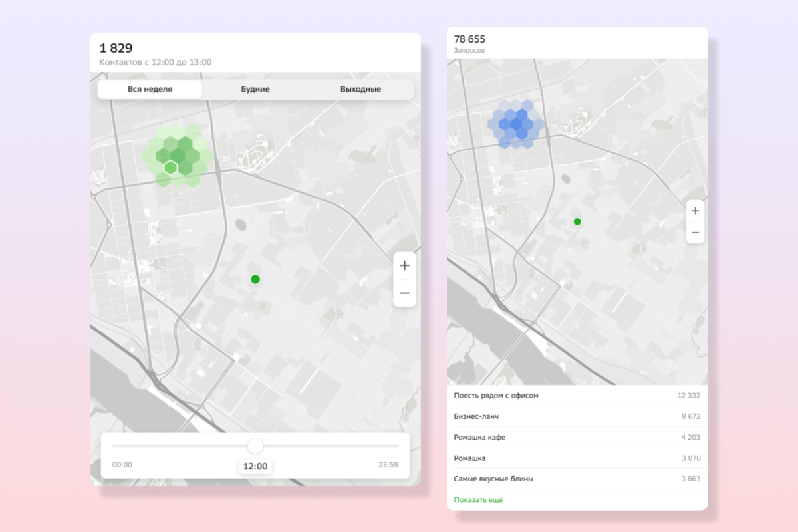This screenshot has width=798, height=532.
Task: Switch to the 'Будние' tab
Action: pos(255,89)
